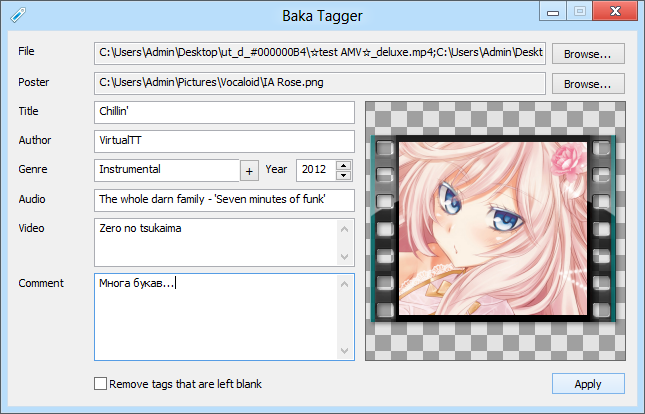This screenshot has height=414, width=645.
Task: Enable Remove tags that are left blank
Action: tap(100, 384)
